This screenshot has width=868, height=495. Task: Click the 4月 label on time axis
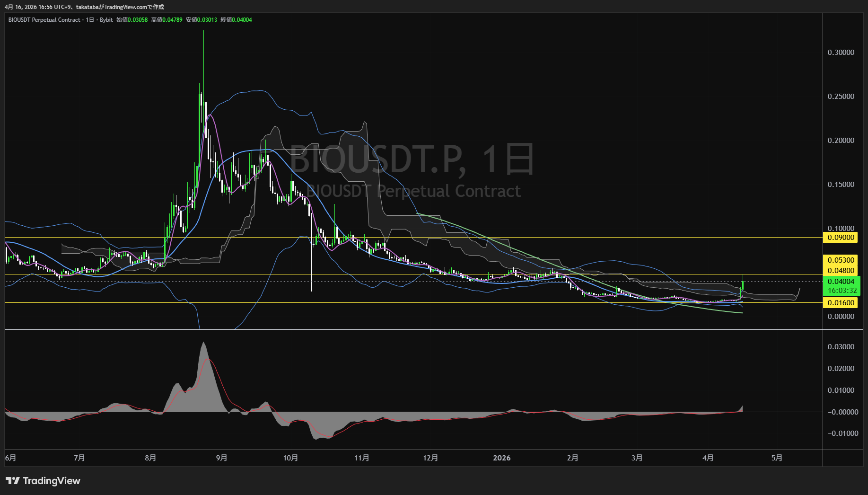(x=708, y=458)
